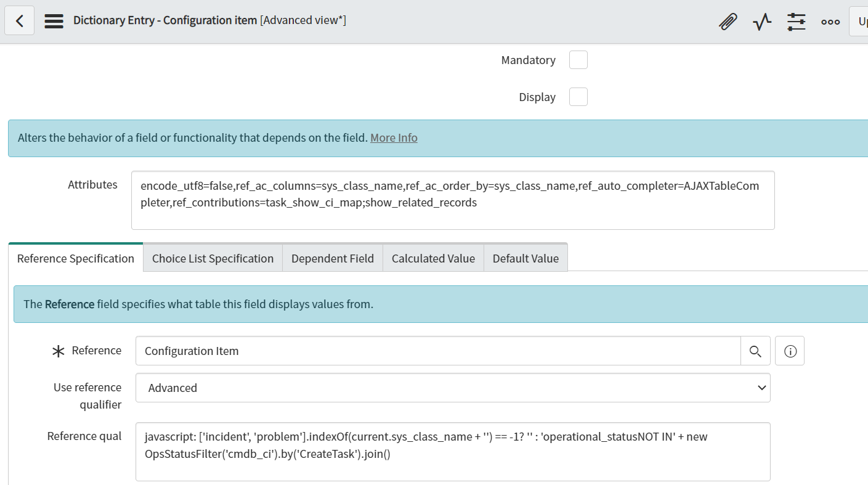Open personalize form sliders icon
868x485 pixels.
pyautogui.click(x=797, y=22)
